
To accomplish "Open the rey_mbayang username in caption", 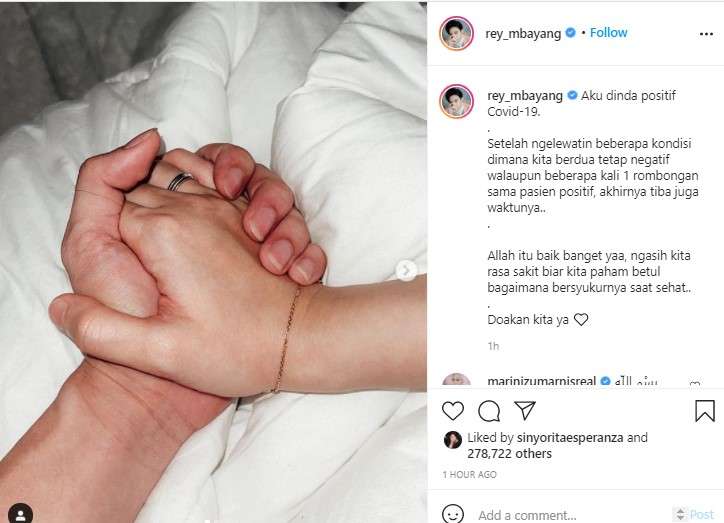I will pos(525,96).
